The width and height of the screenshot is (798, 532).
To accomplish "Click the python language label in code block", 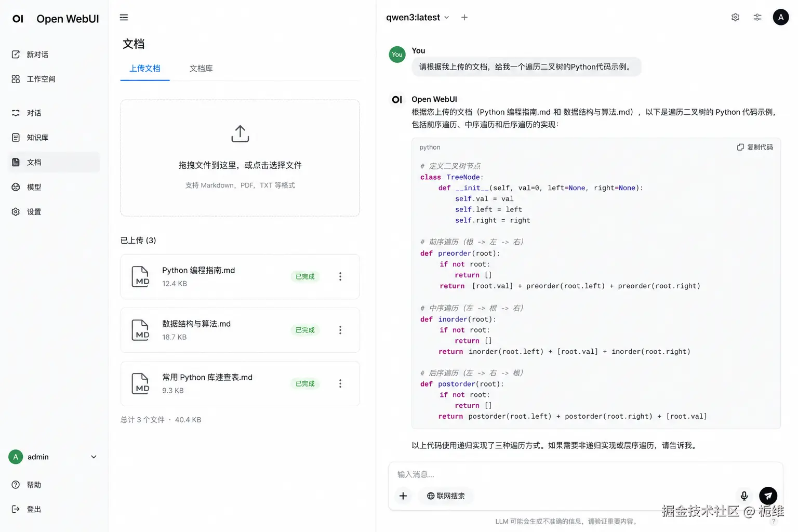I will coord(430,148).
